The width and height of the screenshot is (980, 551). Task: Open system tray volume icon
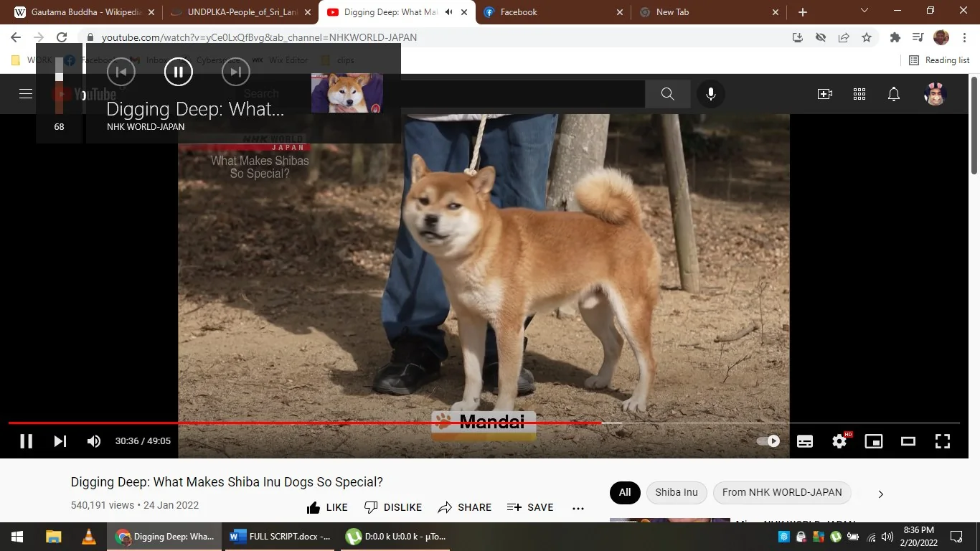tap(887, 537)
